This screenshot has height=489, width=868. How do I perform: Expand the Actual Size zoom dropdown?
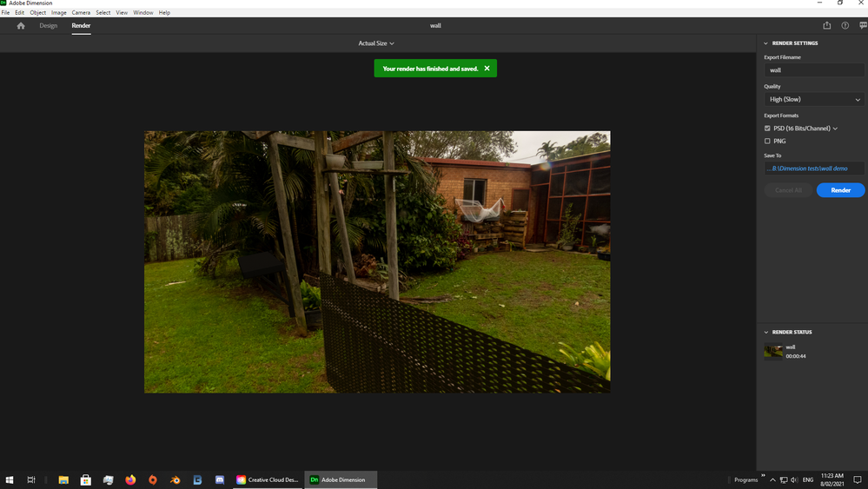point(376,43)
